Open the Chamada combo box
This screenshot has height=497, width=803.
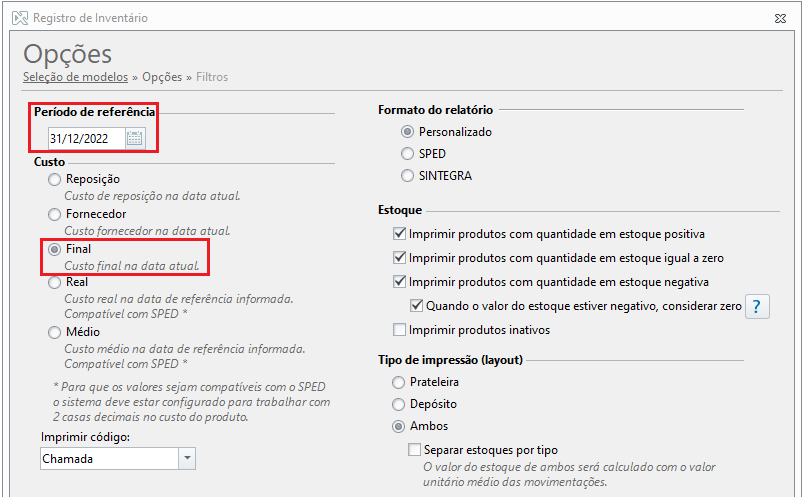(x=118, y=459)
